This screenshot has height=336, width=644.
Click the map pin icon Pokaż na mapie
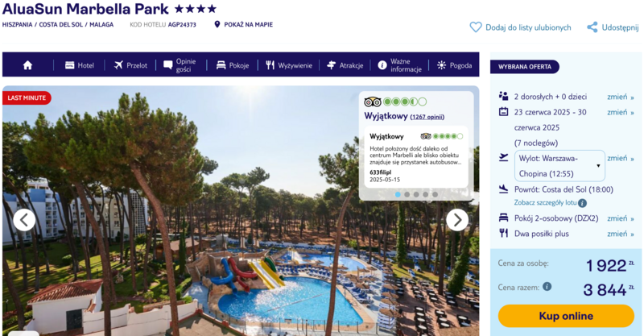coord(217,24)
